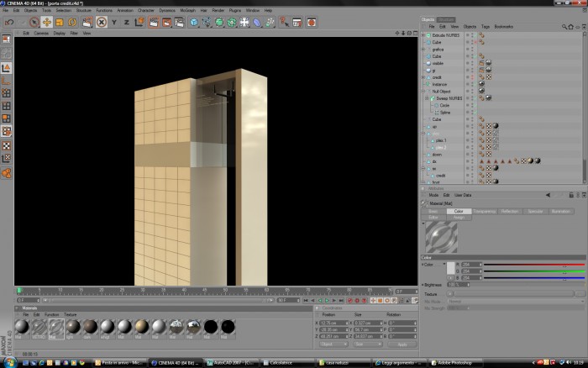Play the animation forward
The width and height of the screenshot is (588, 368).
click(x=327, y=301)
